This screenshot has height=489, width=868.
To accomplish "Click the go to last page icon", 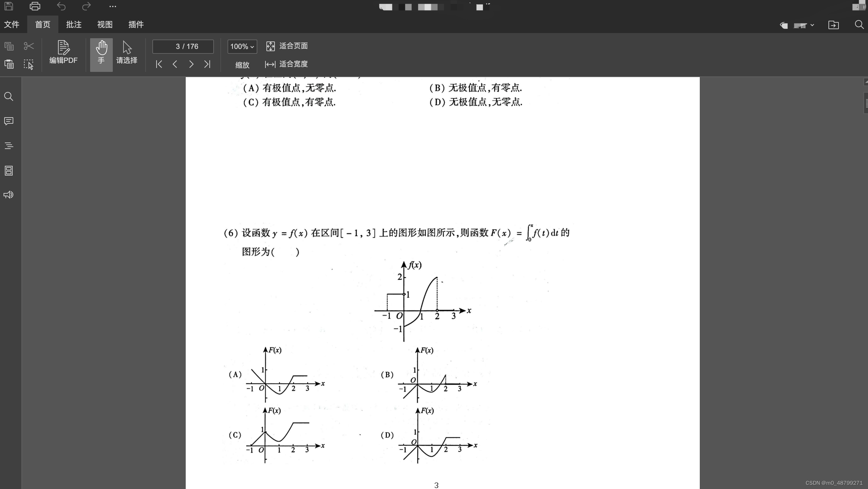I will (x=207, y=64).
